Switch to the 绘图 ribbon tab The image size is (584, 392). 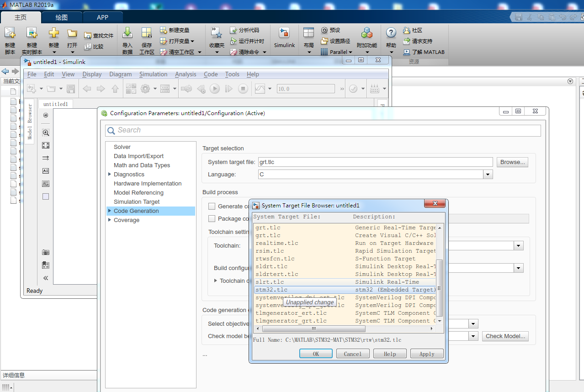click(61, 17)
